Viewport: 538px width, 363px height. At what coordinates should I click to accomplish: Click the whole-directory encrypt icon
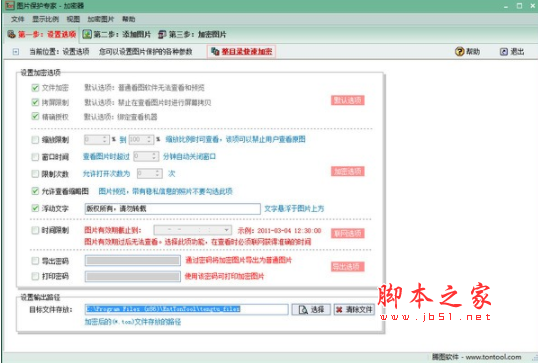click(x=215, y=51)
